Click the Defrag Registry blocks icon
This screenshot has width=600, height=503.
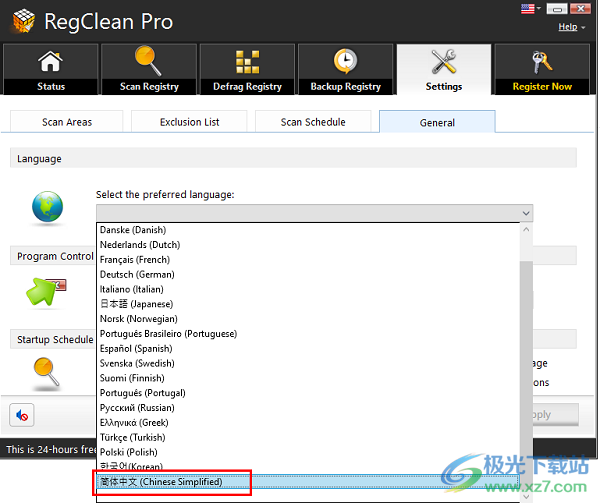[248, 62]
